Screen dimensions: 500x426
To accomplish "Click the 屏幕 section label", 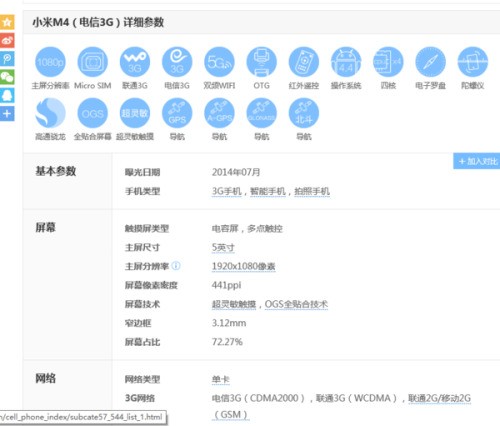I will [45, 228].
